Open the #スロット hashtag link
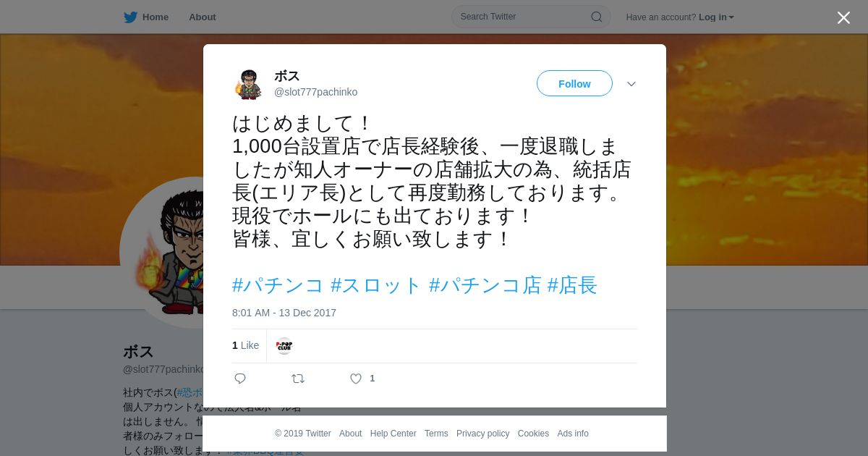The height and width of the screenshot is (456, 868). [x=376, y=285]
